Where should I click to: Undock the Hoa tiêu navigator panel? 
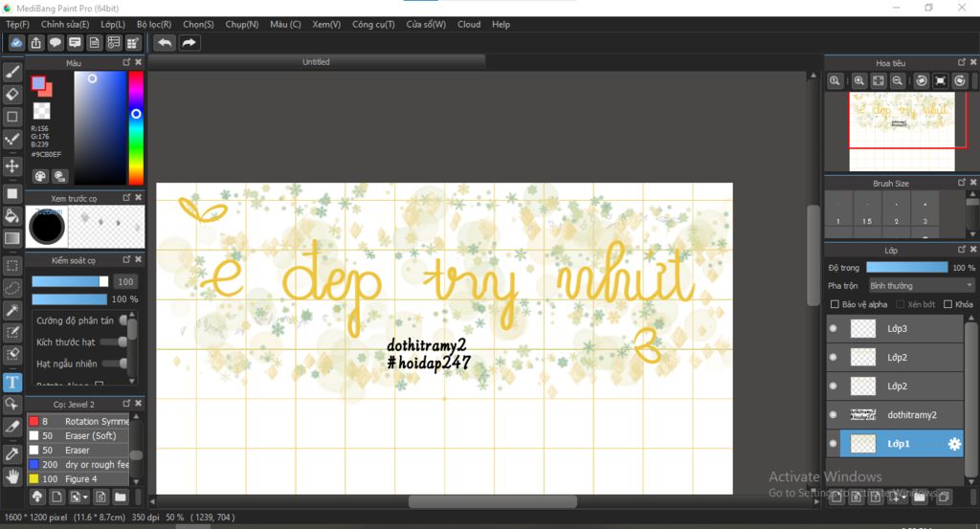tap(962, 62)
